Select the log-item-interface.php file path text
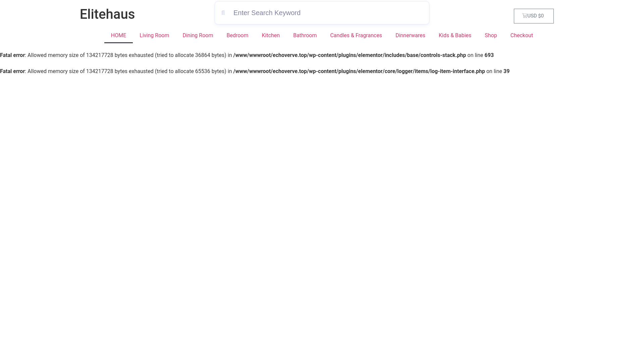644x362 pixels. point(359,71)
